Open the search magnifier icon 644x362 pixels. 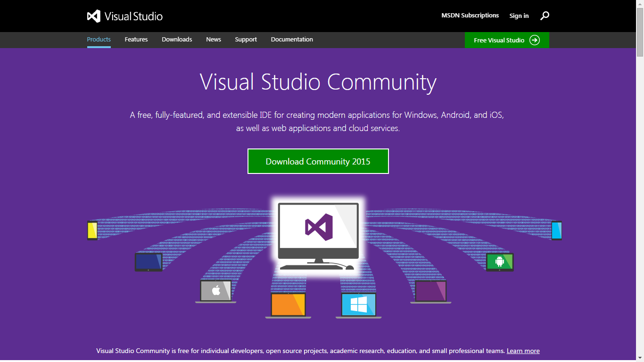click(x=545, y=16)
